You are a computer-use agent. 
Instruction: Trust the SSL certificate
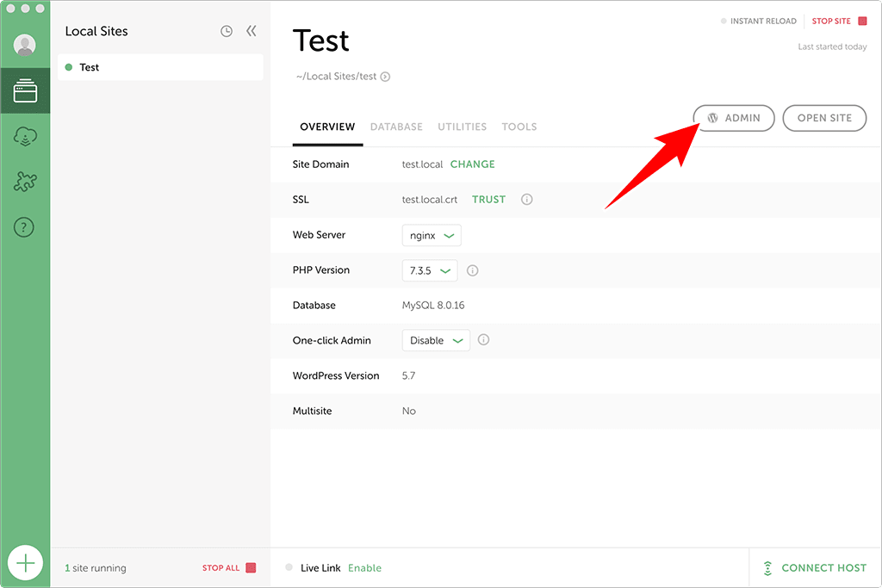(x=488, y=200)
